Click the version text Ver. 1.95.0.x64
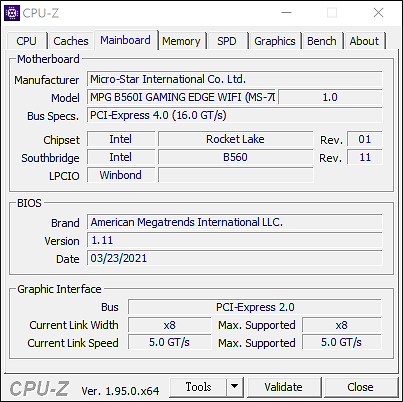 point(120,391)
